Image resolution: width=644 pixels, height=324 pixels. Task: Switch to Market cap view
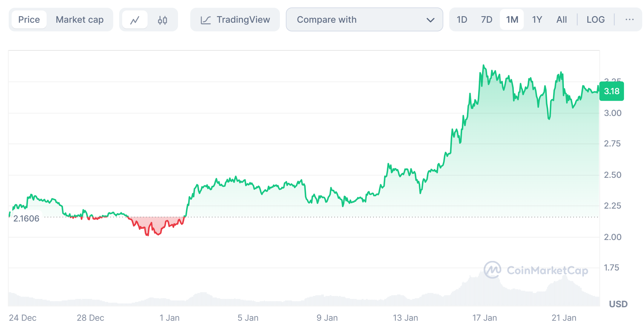point(79,20)
